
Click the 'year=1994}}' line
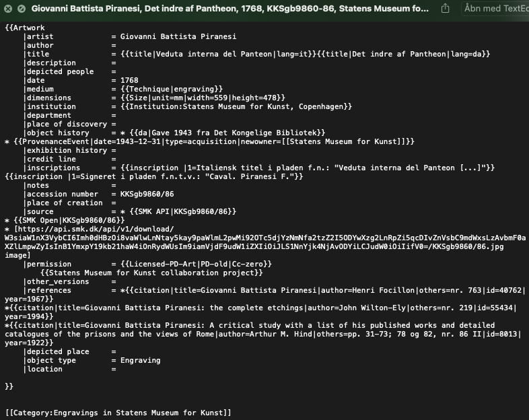coord(29,317)
